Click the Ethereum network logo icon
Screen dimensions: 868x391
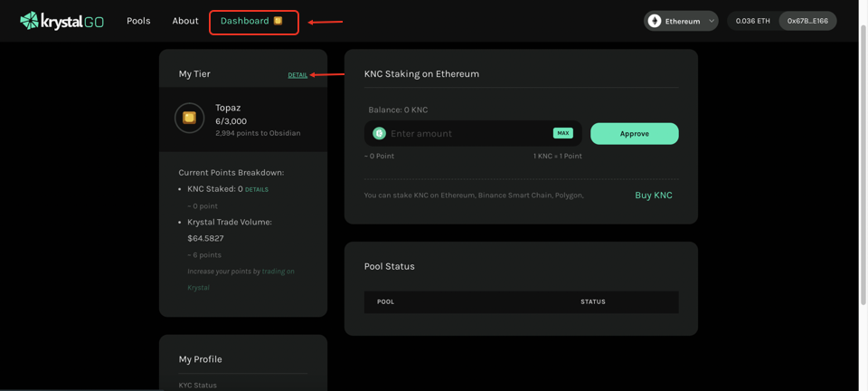coord(655,21)
